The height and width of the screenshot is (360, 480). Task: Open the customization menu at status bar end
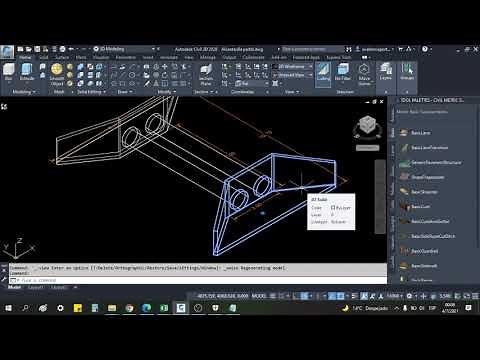[x=475, y=296]
